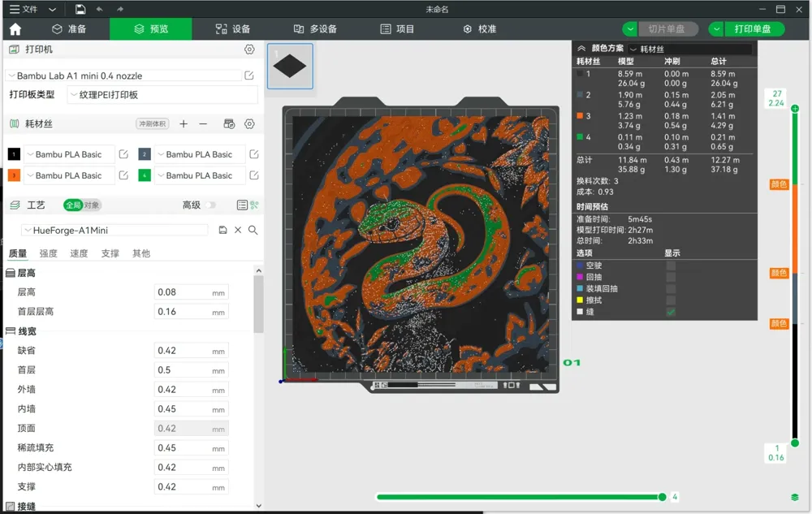This screenshot has width=812, height=514.
Task: Switch to the Project (项目) tab
Action: click(x=397, y=29)
